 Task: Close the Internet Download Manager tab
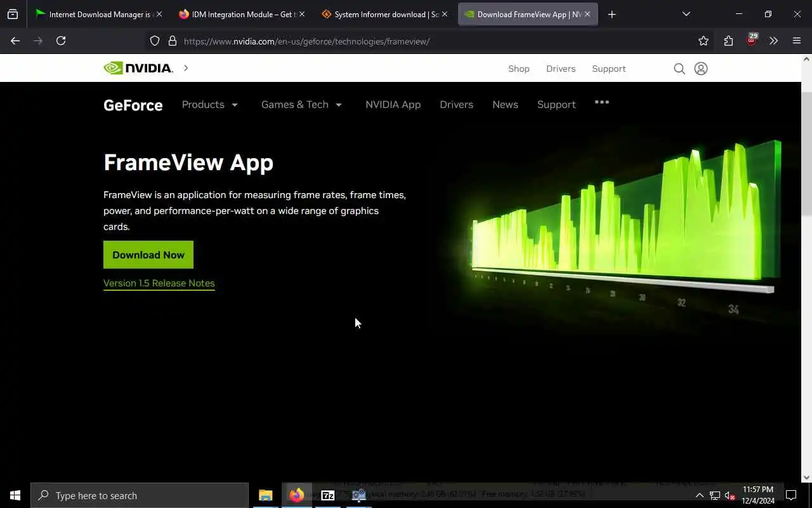(x=159, y=14)
